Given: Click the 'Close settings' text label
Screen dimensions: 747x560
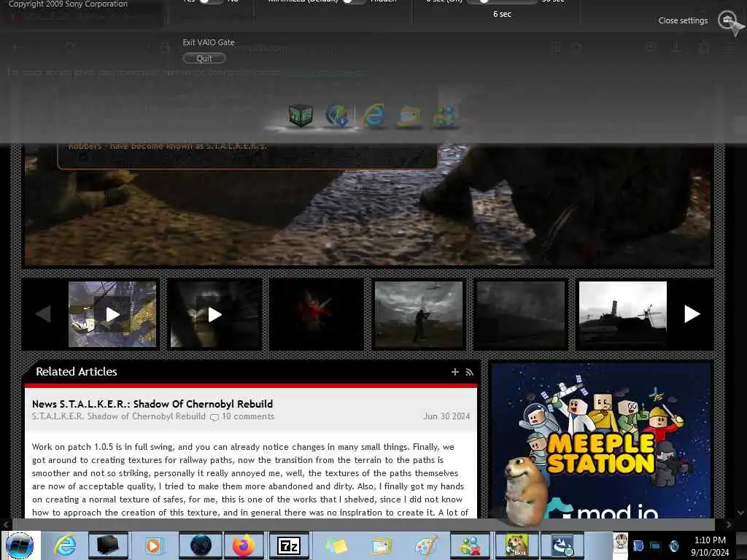Looking at the screenshot, I should pos(683,20).
